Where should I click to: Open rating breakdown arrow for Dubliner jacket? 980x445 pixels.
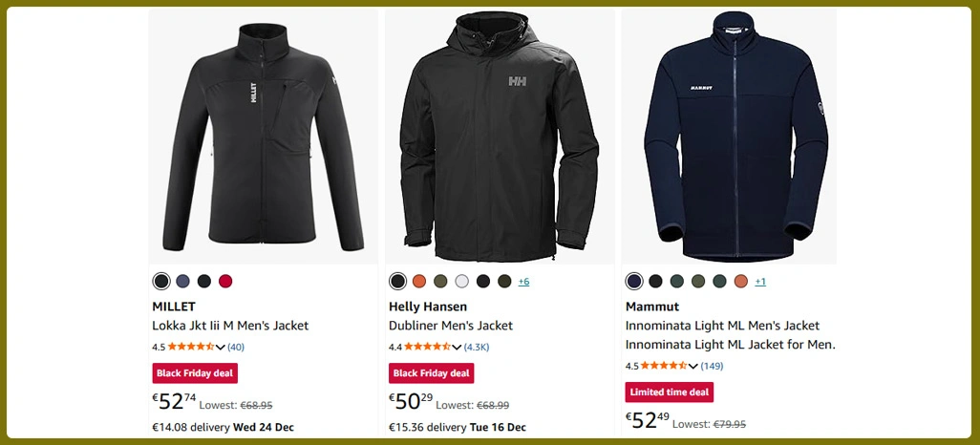click(x=458, y=348)
